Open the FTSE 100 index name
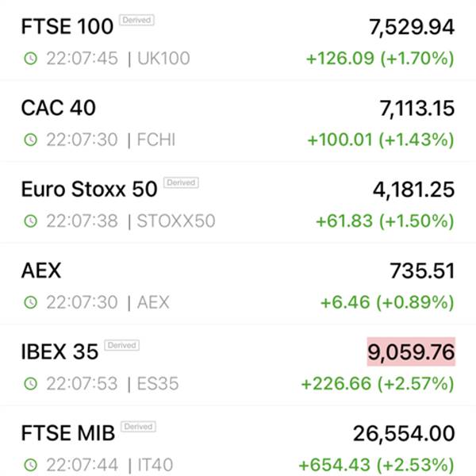This screenshot has width=476, height=476. click(67, 26)
